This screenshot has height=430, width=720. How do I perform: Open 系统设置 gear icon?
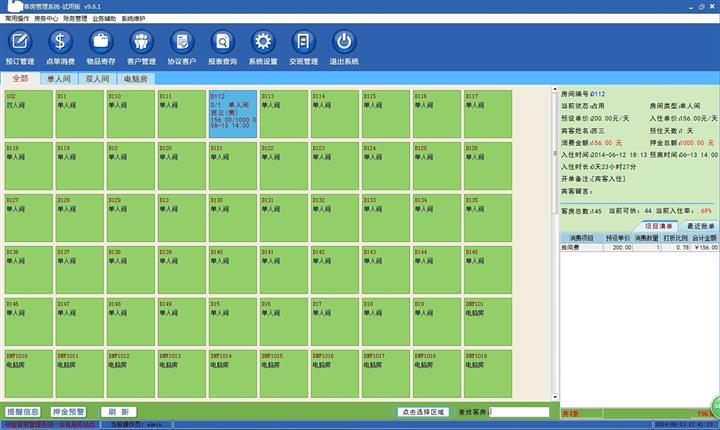263,46
